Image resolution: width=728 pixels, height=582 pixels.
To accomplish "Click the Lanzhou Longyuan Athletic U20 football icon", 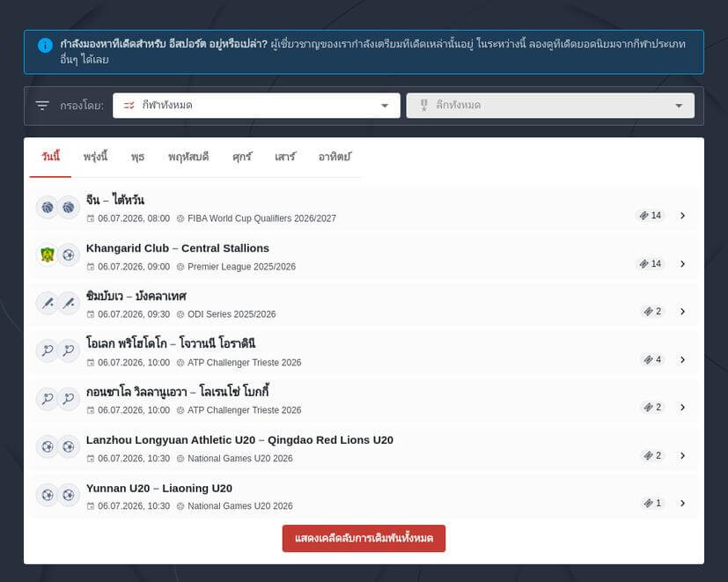I will pyautogui.click(x=48, y=446).
